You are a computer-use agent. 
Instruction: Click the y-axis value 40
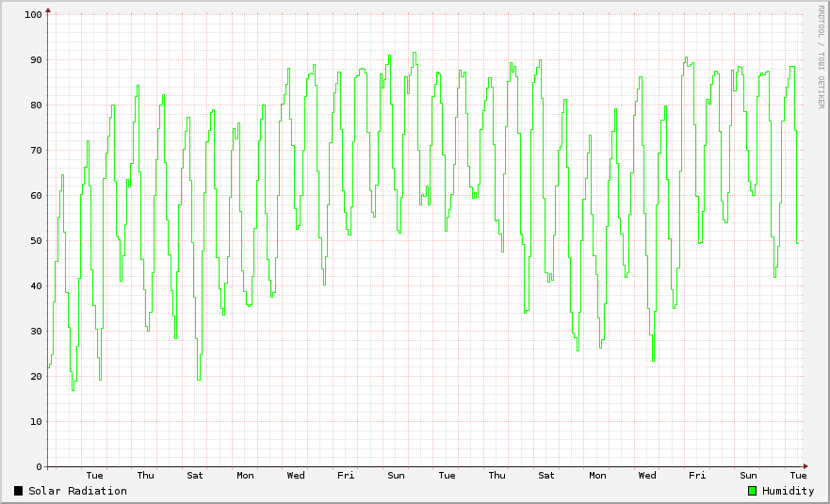36,285
